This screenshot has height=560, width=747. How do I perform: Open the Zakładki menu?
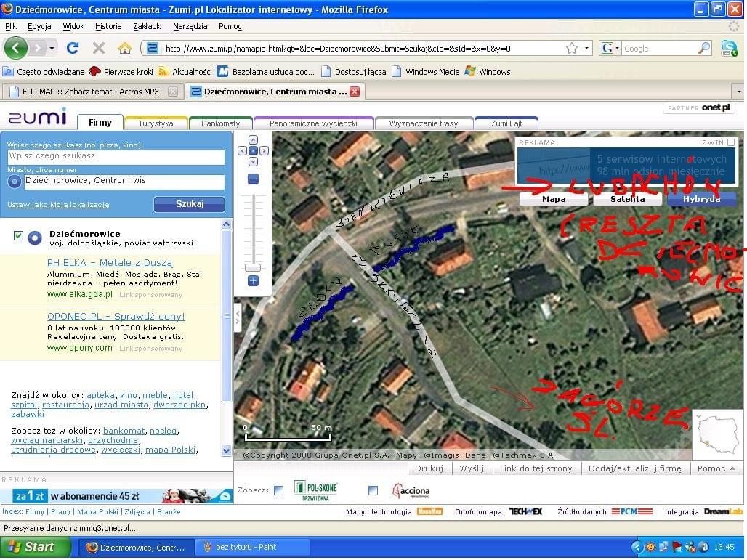pyautogui.click(x=148, y=26)
